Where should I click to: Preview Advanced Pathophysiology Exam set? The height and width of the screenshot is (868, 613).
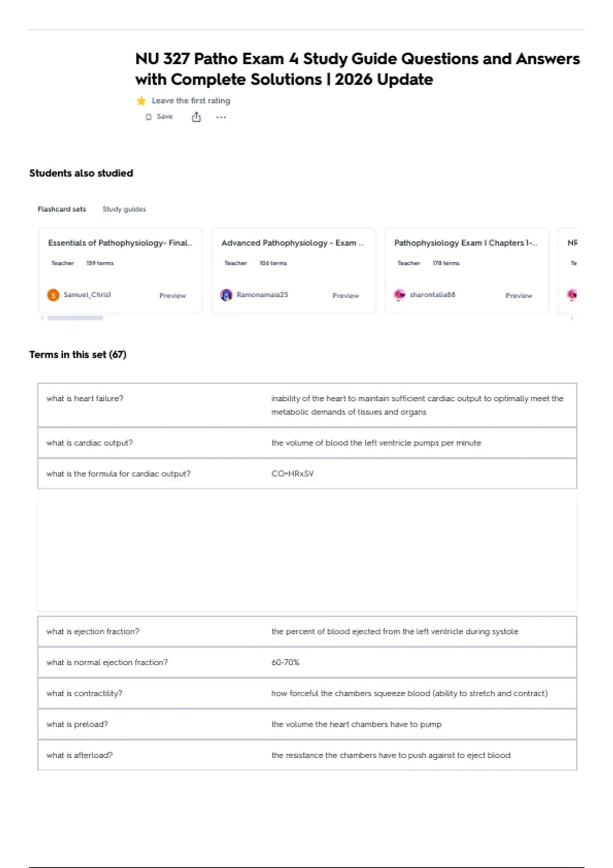[x=346, y=296]
